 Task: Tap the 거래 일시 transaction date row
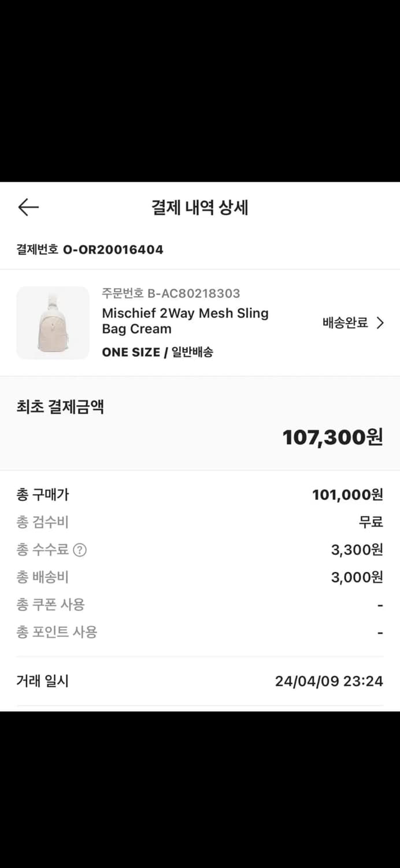point(200,681)
